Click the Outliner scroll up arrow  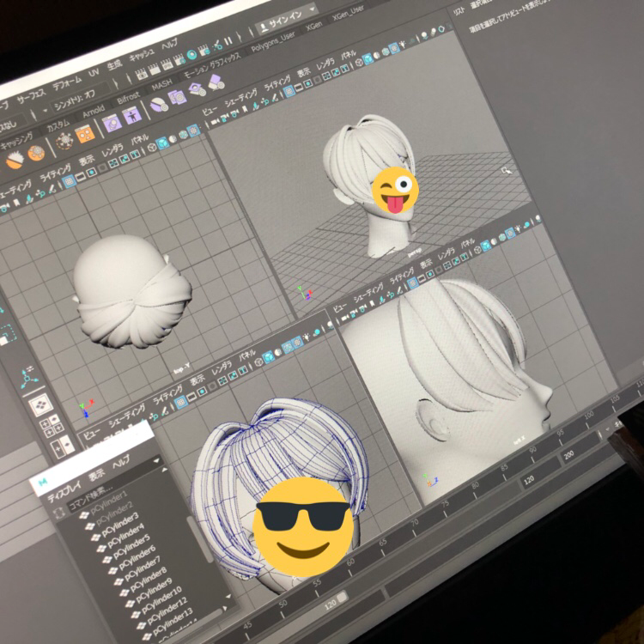[x=164, y=470]
